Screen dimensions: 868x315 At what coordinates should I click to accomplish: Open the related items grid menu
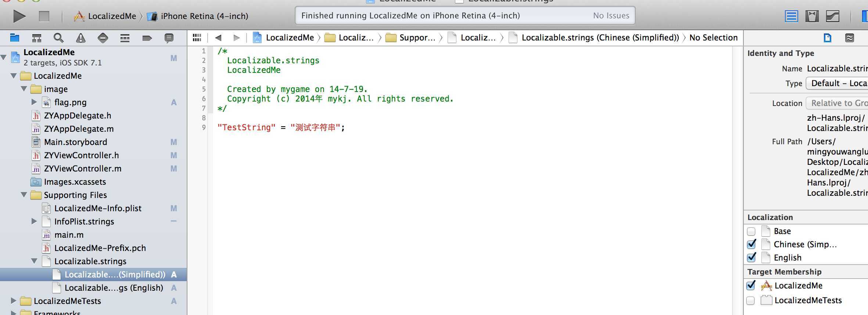coord(197,38)
